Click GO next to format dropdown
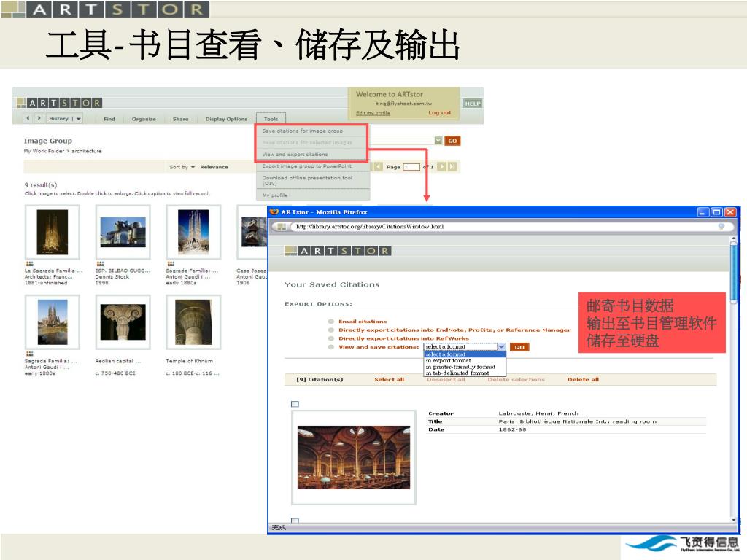Viewport: 747px width, 560px height. (x=519, y=347)
